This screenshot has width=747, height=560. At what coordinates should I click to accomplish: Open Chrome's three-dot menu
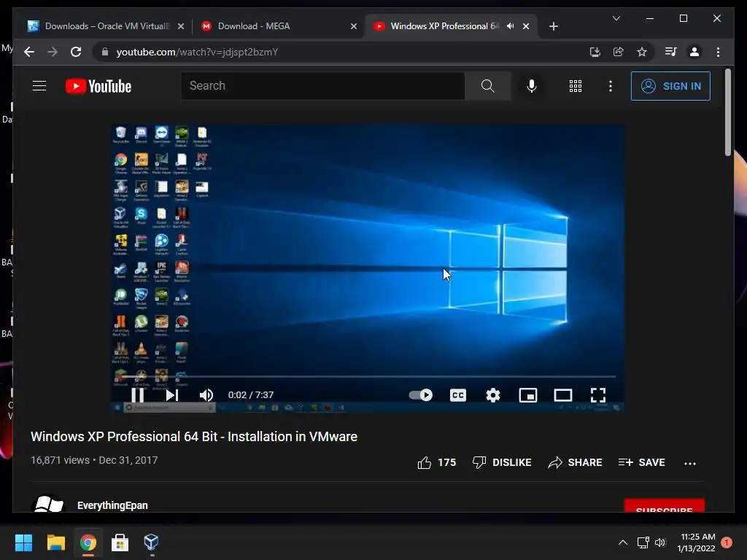point(719,52)
